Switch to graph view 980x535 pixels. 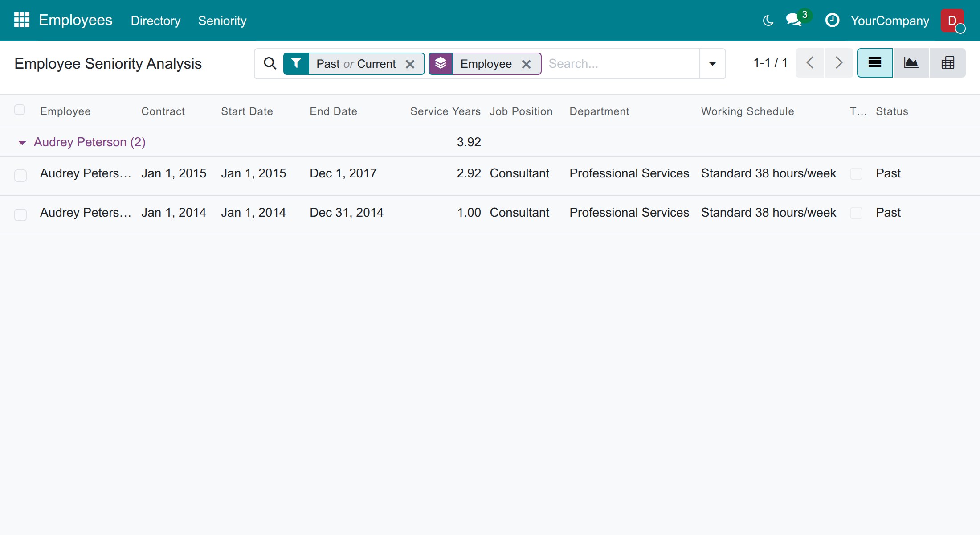click(x=911, y=63)
